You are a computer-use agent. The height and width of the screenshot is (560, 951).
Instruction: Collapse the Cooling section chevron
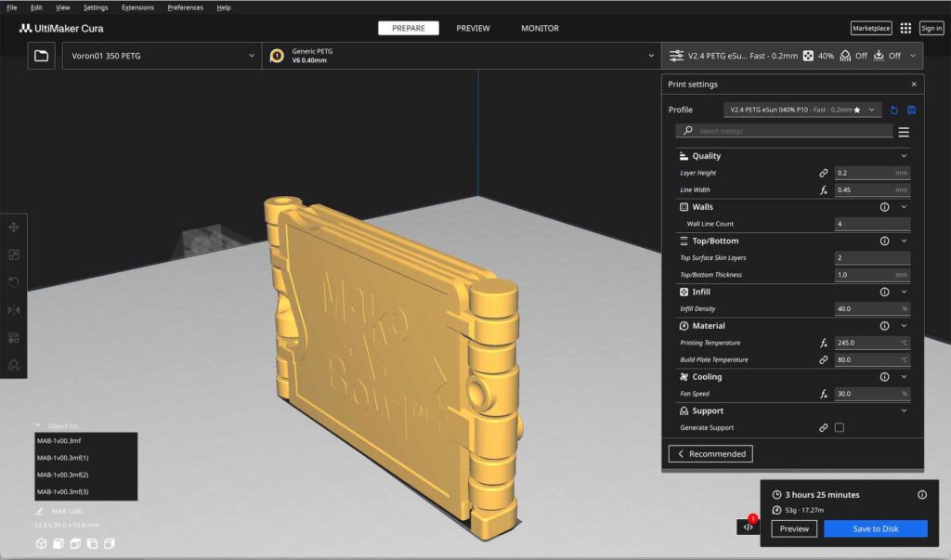(x=904, y=377)
